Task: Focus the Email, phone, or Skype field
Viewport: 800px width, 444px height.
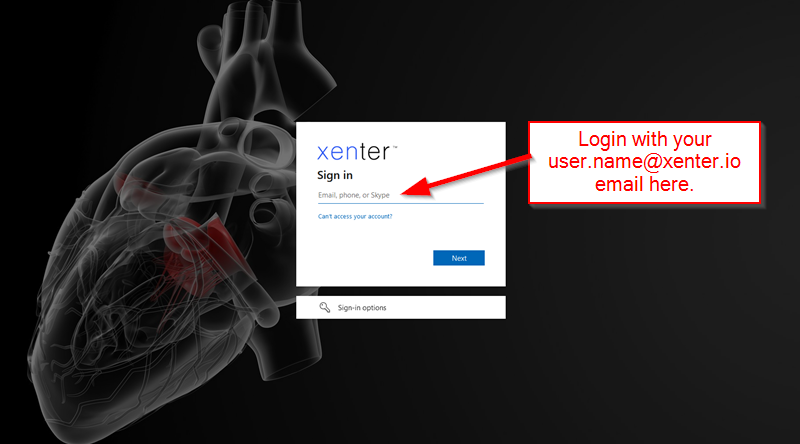Action: pyautogui.click(x=401, y=195)
